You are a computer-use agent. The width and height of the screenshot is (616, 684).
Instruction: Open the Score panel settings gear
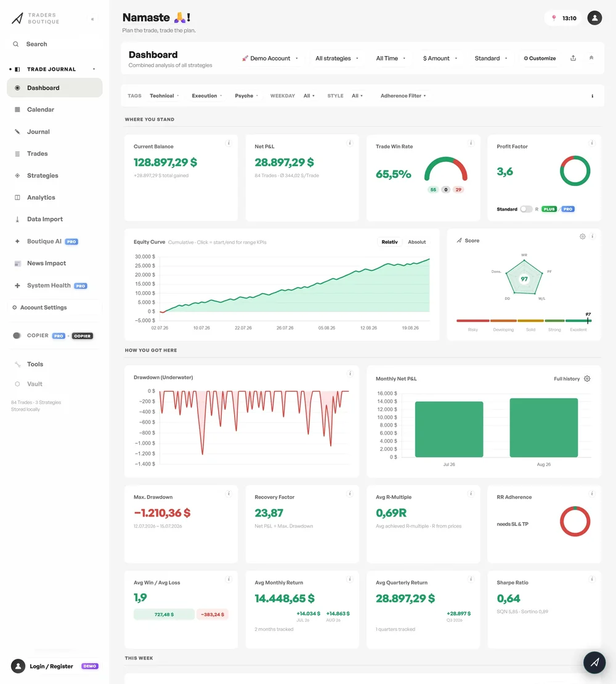(x=582, y=236)
